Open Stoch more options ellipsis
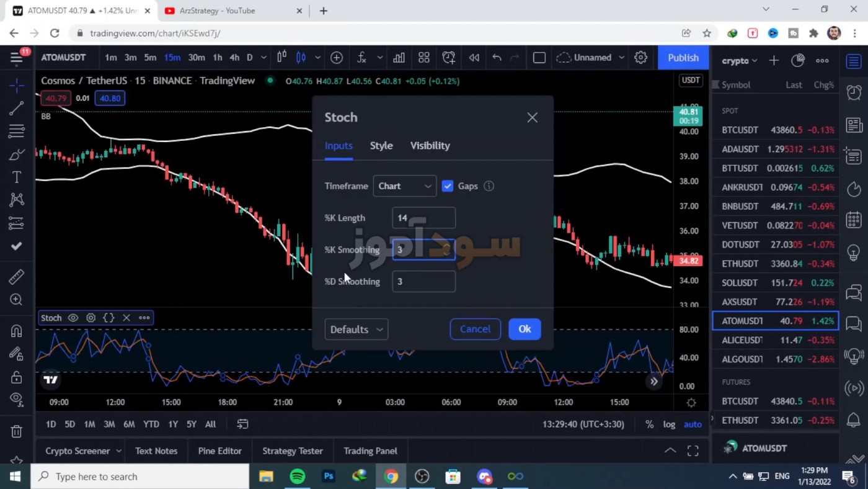Image resolution: width=868 pixels, height=489 pixels. 144,318
